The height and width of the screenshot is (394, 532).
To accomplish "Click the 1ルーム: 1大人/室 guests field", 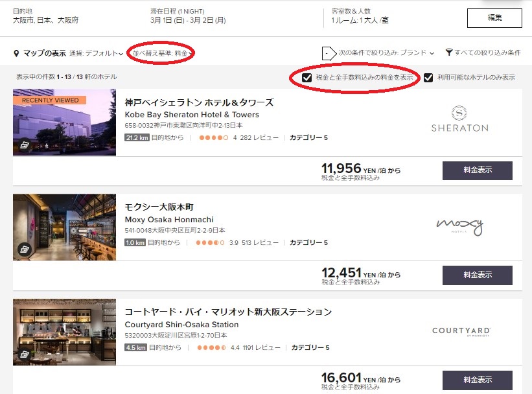I will point(360,20).
